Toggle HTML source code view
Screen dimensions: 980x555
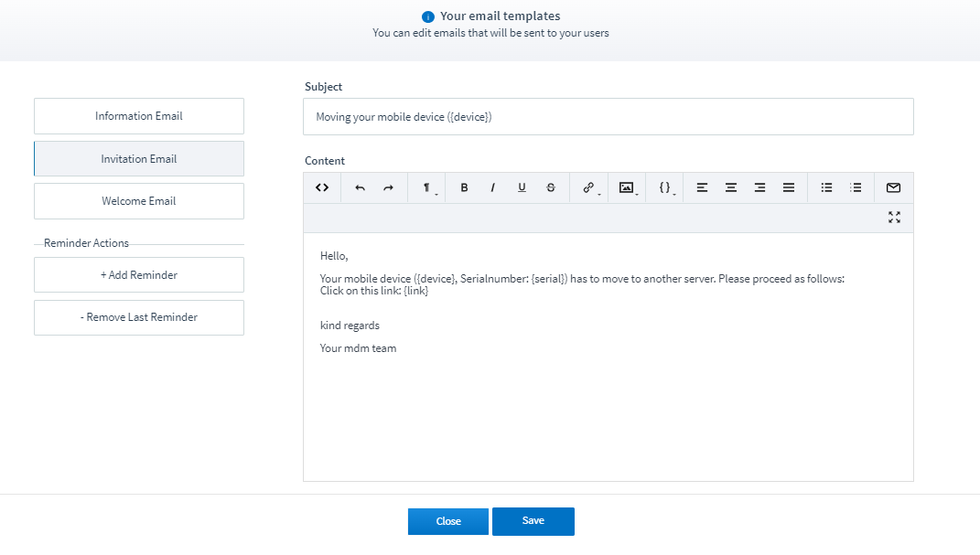click(x=322, y=188)
